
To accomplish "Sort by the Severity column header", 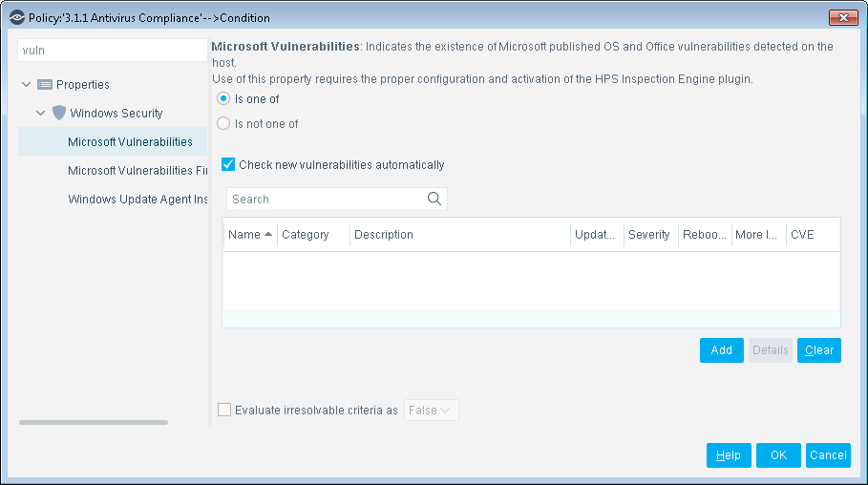I will click(649, 235).
